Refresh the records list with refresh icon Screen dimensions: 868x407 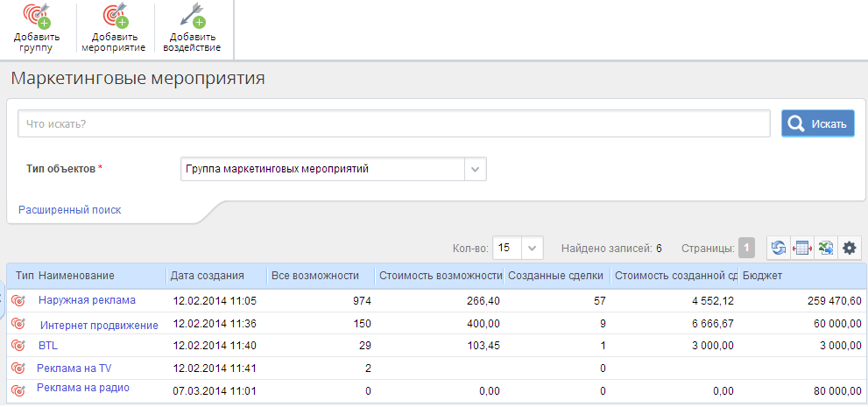click(x=779, y=249)
